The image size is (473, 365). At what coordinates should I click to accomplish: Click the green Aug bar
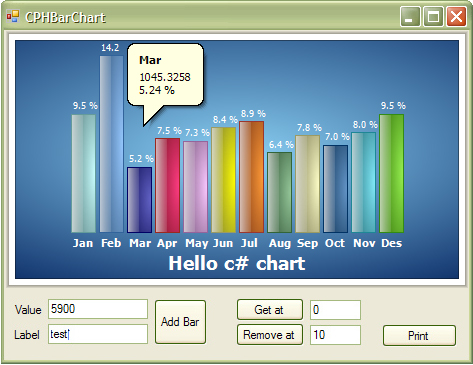tap(280, 193)
